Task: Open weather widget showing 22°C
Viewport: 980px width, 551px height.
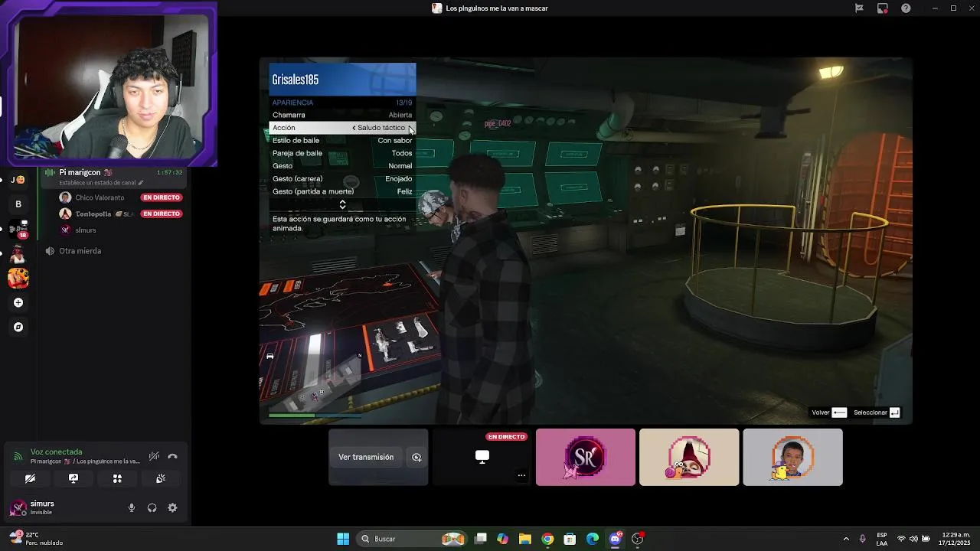Action: coord(37,539)
